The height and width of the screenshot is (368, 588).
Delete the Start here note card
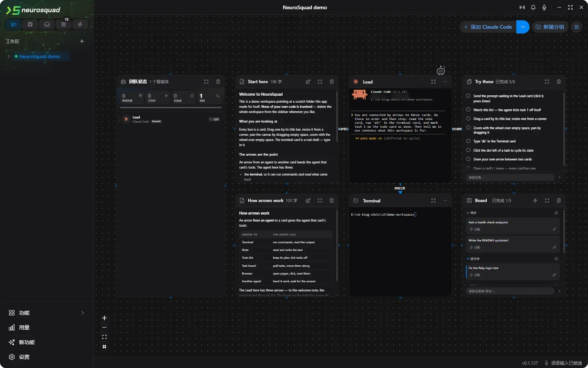click(331, 82)
